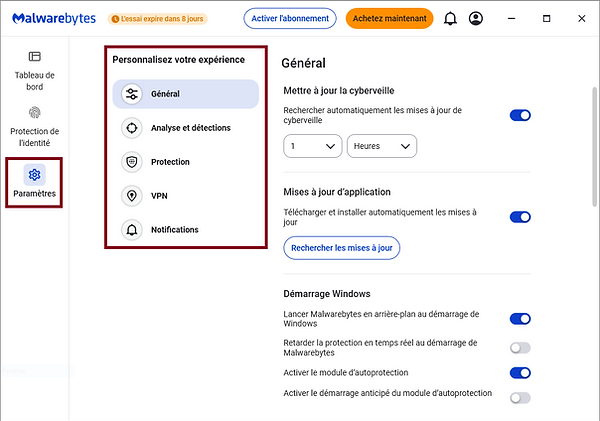Select the Protection settings tab
Screen dimensions: 600x421
(186, 162)
